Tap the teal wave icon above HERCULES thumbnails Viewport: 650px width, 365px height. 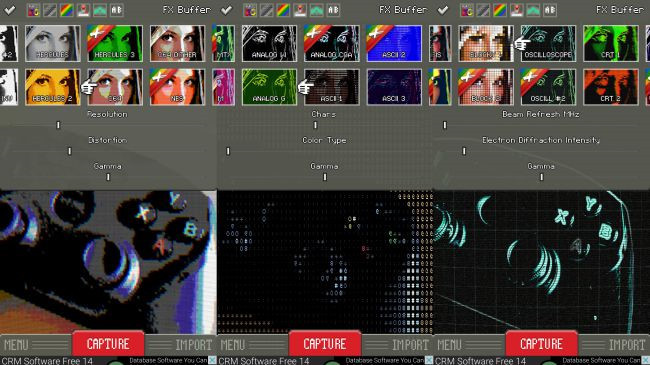[100, 10]
